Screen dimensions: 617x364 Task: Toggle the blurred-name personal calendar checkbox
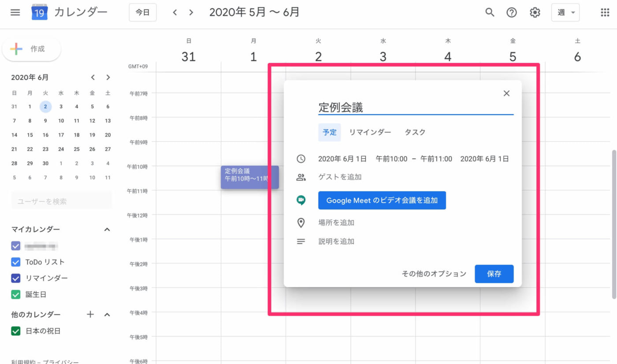pos(16,246)
